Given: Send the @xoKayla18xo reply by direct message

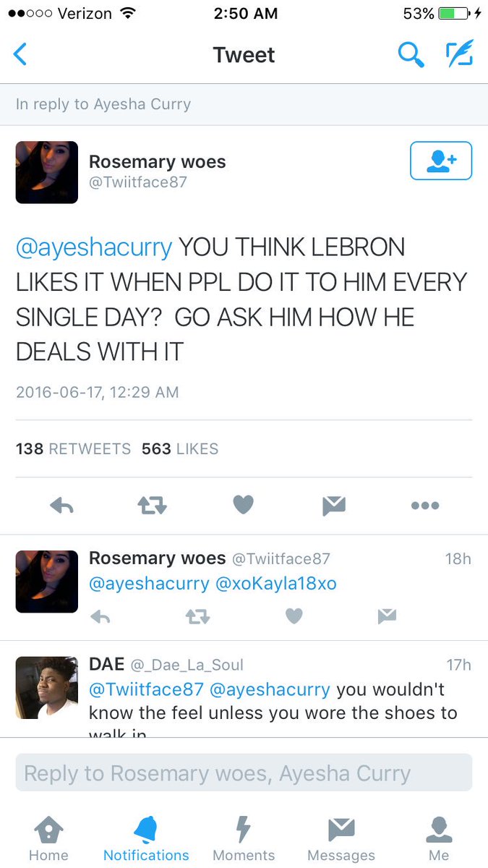Looking at the screenshot, I should [x=387, y=616].
